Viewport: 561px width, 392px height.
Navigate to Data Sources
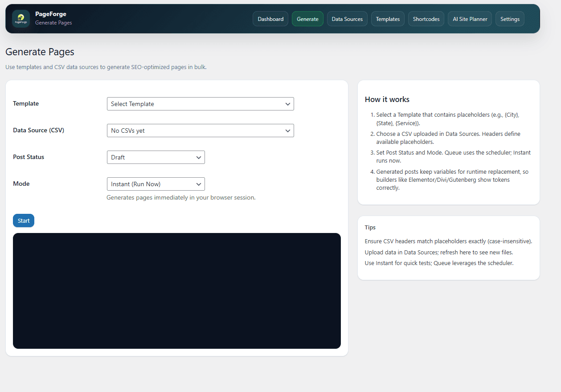click(x=347, y=19)
